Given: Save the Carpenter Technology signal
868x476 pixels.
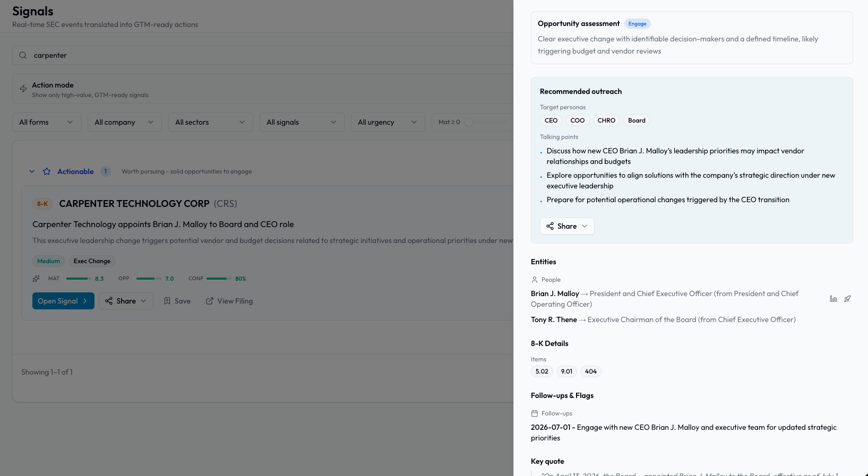Looking at the screenshot, I should click(177, 301).
